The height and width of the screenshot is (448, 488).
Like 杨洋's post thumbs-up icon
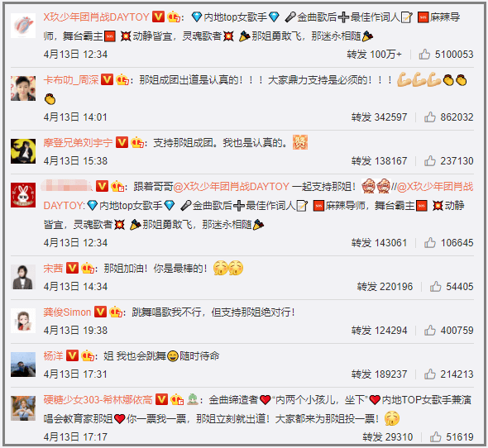pos(430,374)
